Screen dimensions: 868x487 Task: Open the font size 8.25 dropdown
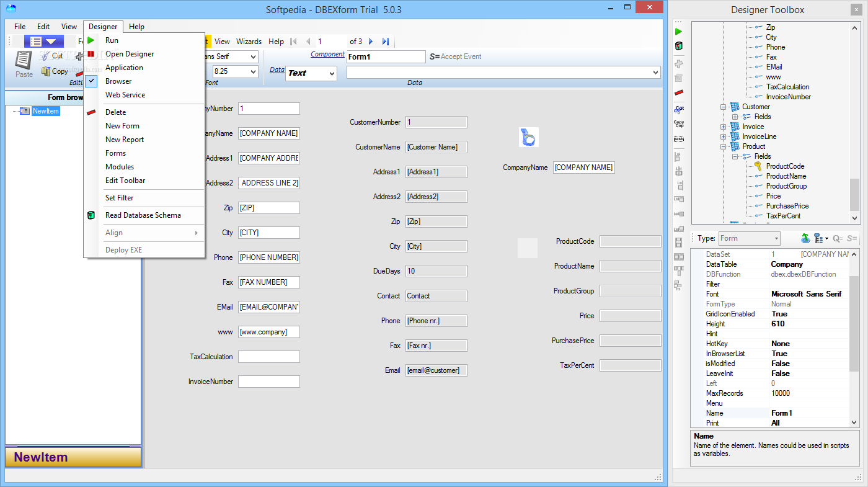pos(253,71)
